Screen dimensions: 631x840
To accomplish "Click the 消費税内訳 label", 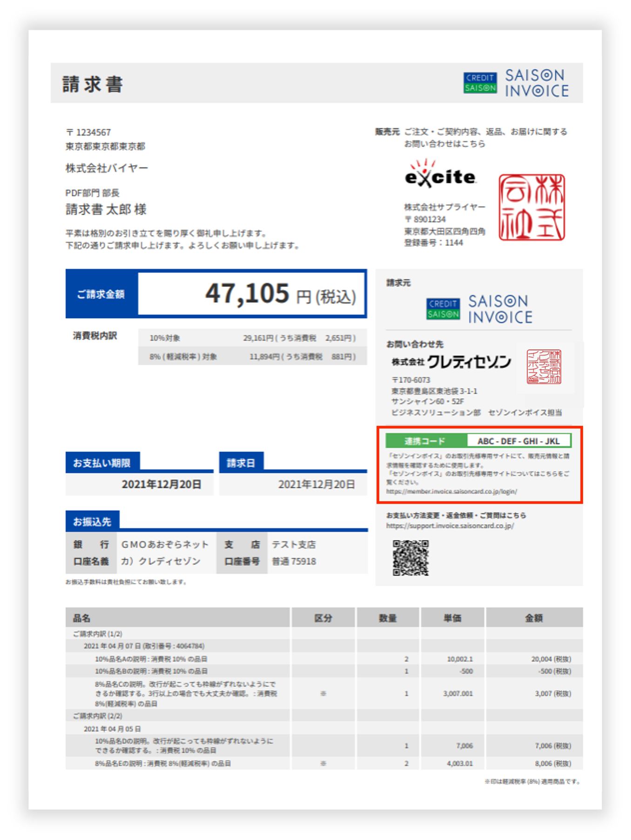I will (95, 336).
